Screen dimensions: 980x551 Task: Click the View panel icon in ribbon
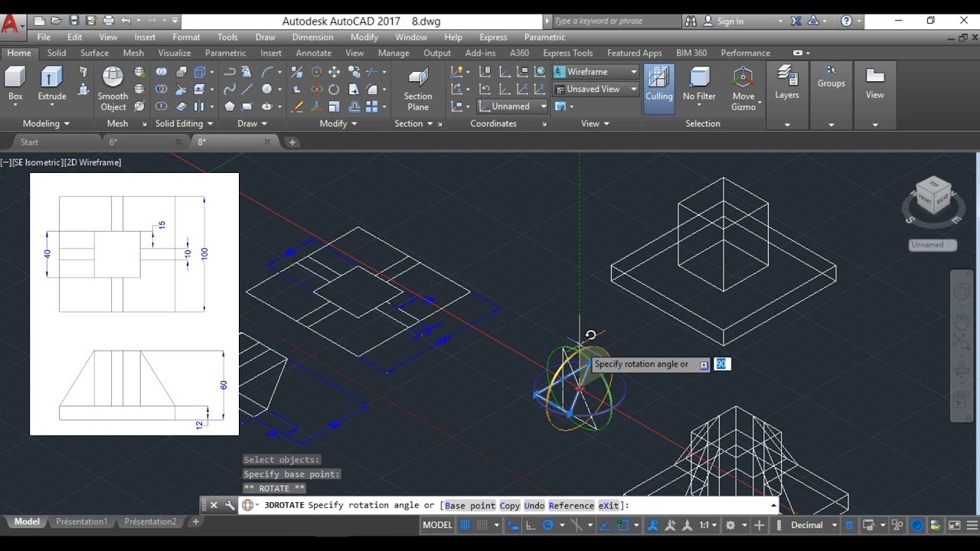click(x=874, y=83)
